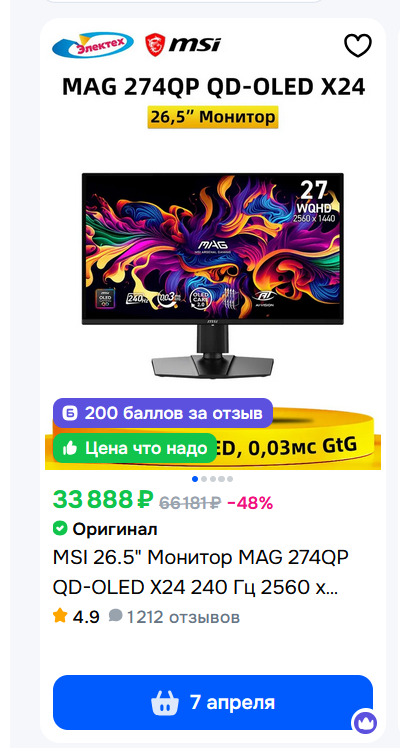Open the MSI 26.5" Монитор product title
This screenshot has width=400, height=748.
pos(201,572)
